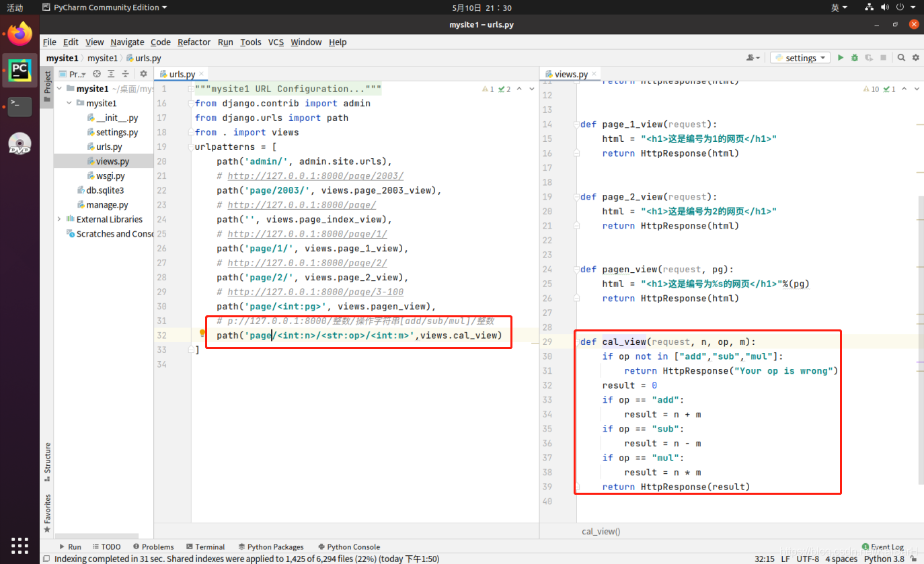Click warning indicator in urls.py editor
Screen dimensions: 924x564
click(489, 89)
